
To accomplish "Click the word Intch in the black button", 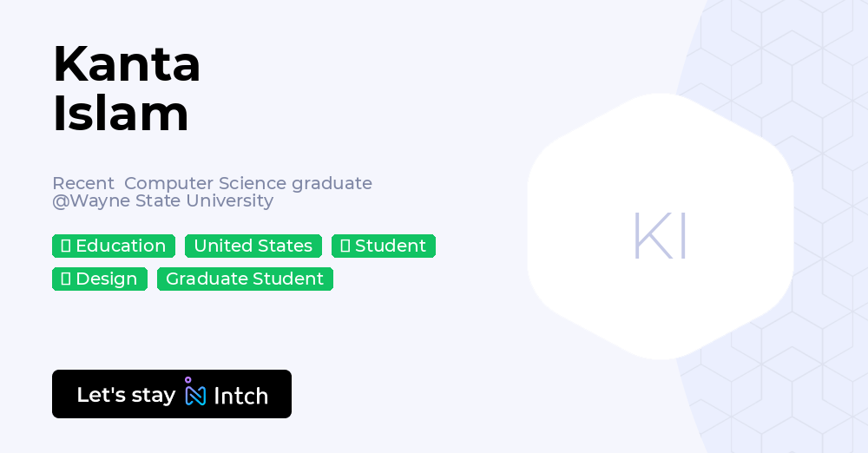I will click(240, 396).
